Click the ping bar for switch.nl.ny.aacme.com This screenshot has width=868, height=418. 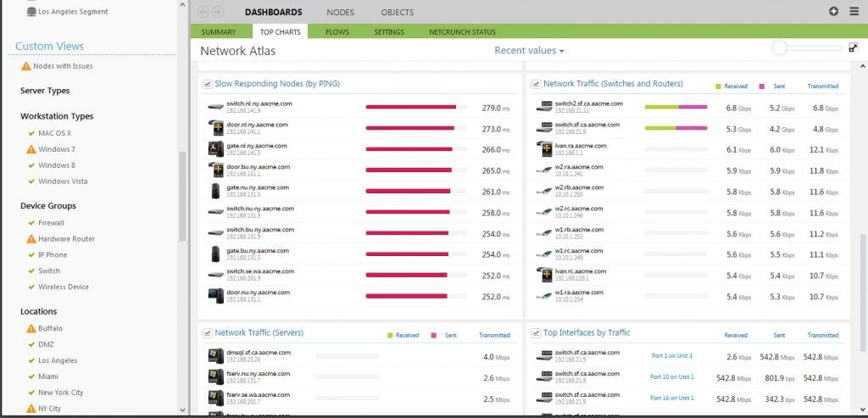pos(415,107)
